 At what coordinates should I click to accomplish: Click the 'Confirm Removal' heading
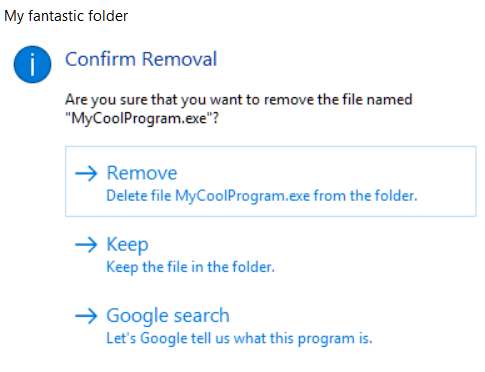[x=141, y=59]
